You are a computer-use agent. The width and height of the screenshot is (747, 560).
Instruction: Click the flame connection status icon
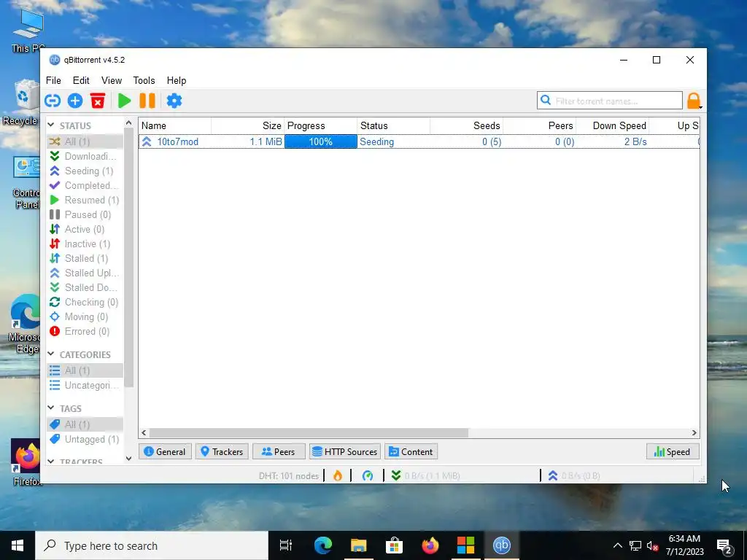338,475
